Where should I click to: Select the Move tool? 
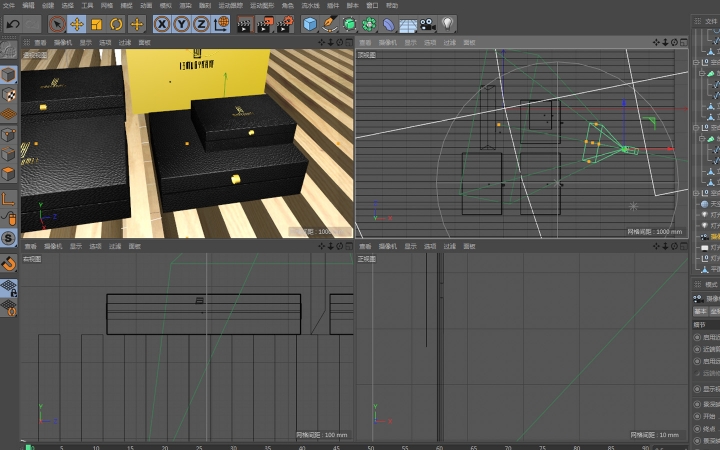(x=77, y=23)
